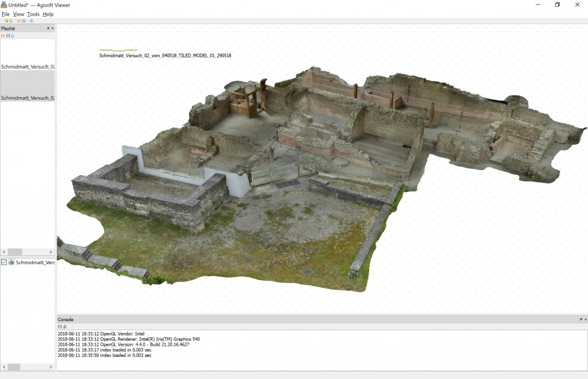Click the yellow folder icon in main toolbar
The width and height of the screenshot is (588, 379).
click(18, 21)
